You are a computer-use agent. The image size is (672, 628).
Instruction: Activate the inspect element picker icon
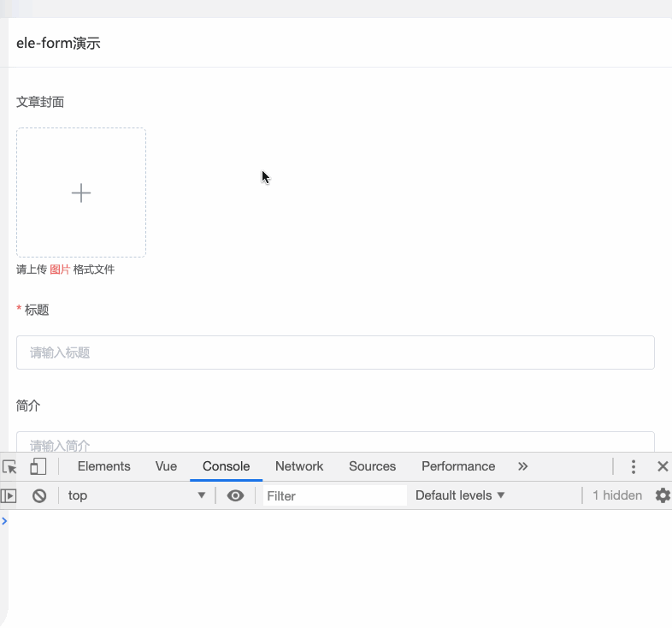(x=9, y=466)
